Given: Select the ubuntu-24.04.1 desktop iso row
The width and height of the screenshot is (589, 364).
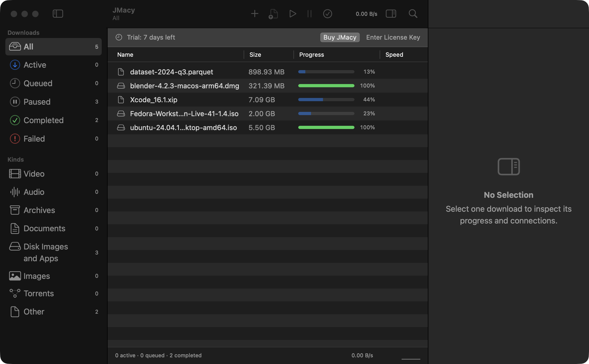Looking at the screenshot, I should 268,127.
